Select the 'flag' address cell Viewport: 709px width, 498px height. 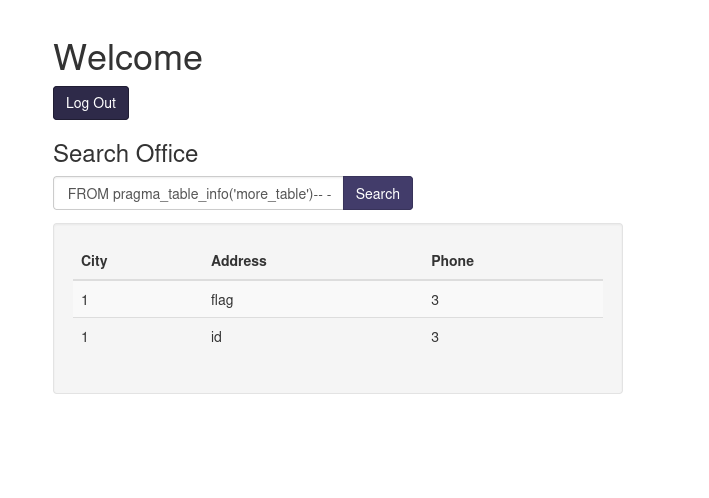coord(222,300)
